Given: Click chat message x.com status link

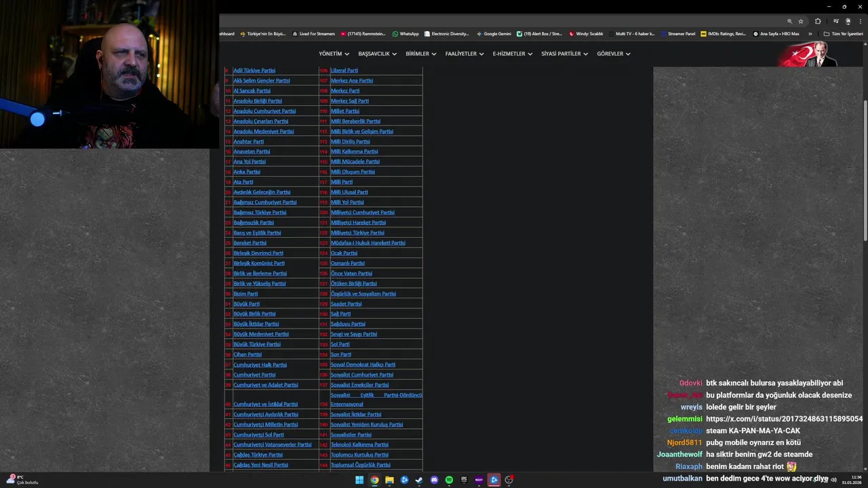Looking at the screenshot, I should pos(784,419).
